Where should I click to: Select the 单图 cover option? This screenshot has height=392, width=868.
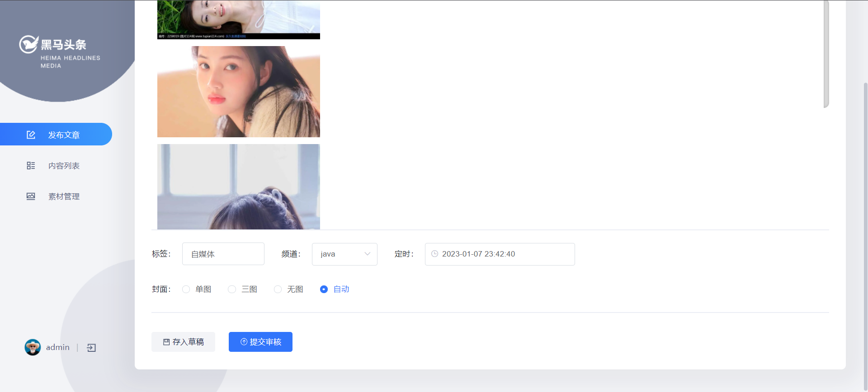tap(197, 289)
